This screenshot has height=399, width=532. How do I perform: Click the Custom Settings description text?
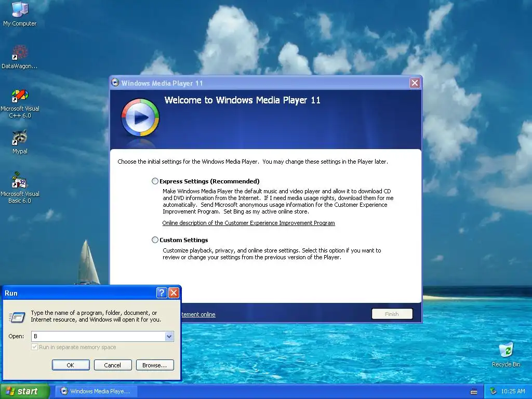click(272, 254)
